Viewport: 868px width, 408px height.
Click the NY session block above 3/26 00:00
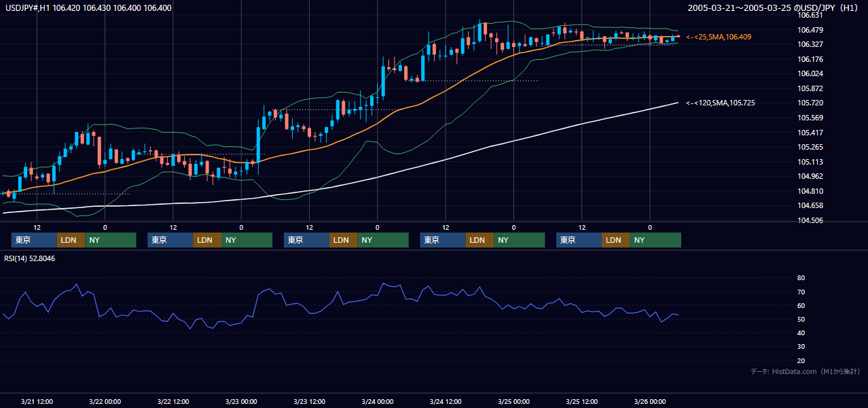(655, 240)
